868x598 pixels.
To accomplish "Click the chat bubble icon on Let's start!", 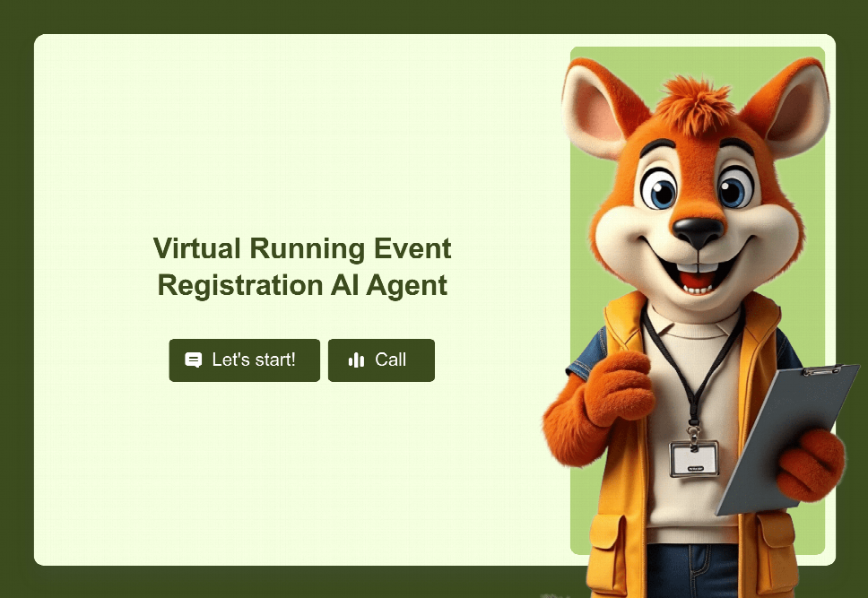I will [x=193, y=360].
